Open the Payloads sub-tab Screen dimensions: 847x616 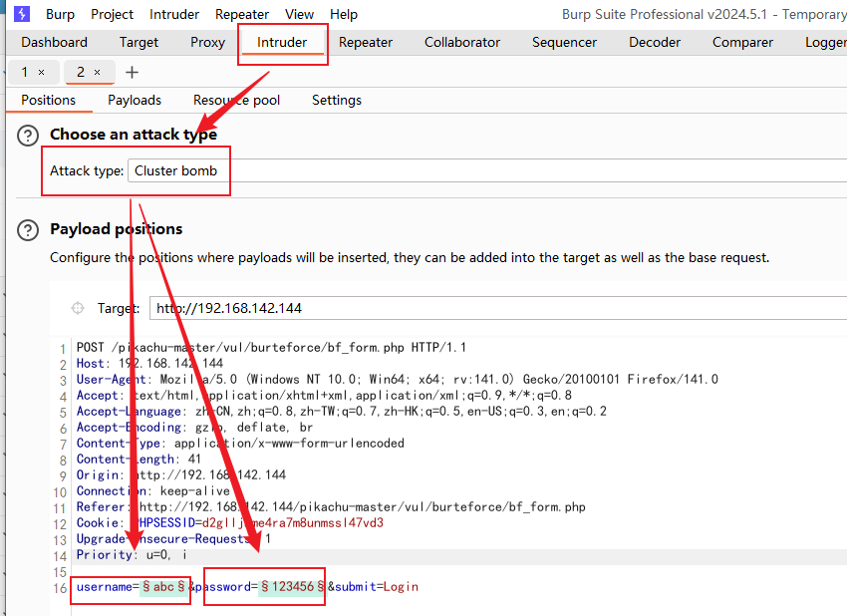[x=135, y=100]
